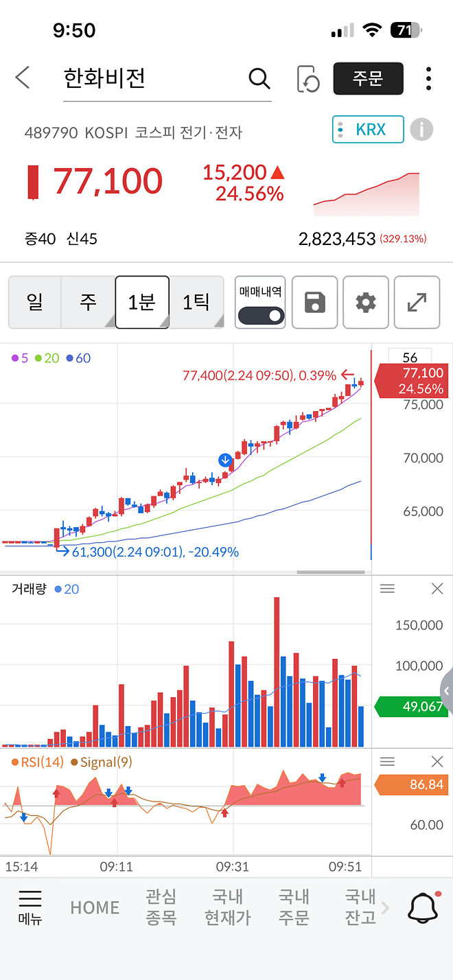Expand the chart to fullscreen
Screen dimensions: 453x980
[417, 302]
